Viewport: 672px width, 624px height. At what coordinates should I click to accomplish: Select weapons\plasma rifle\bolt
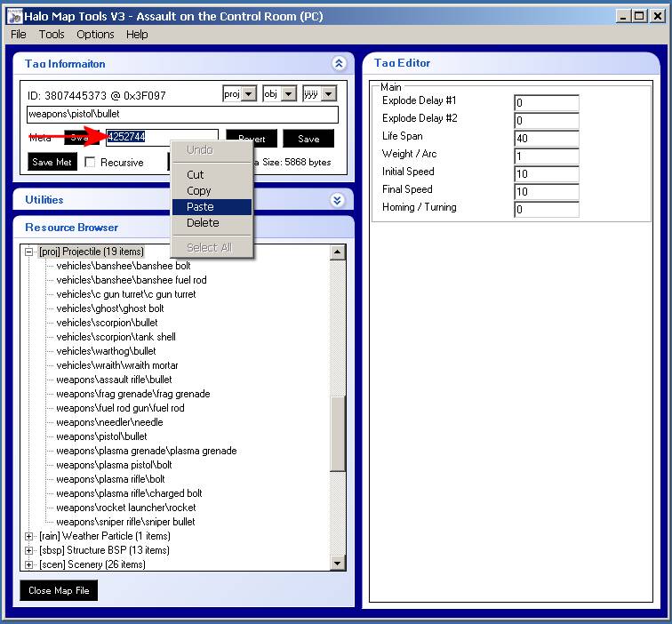110,479
